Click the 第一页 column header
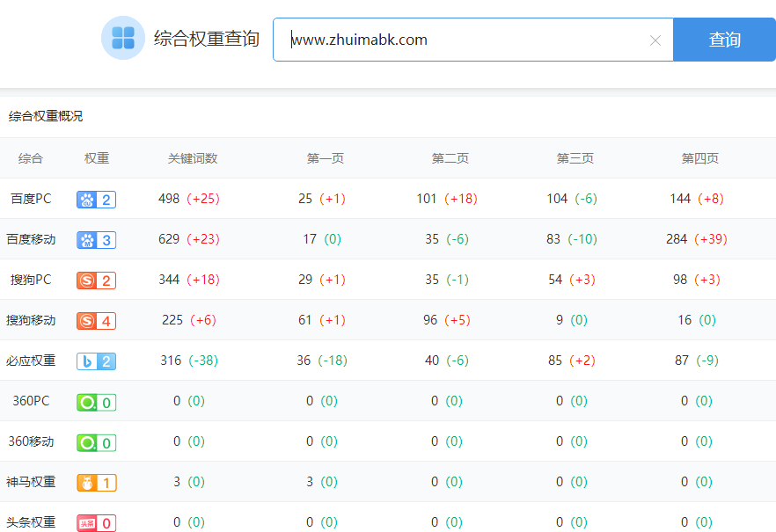 pyautogui.click(x=326, y=158)
